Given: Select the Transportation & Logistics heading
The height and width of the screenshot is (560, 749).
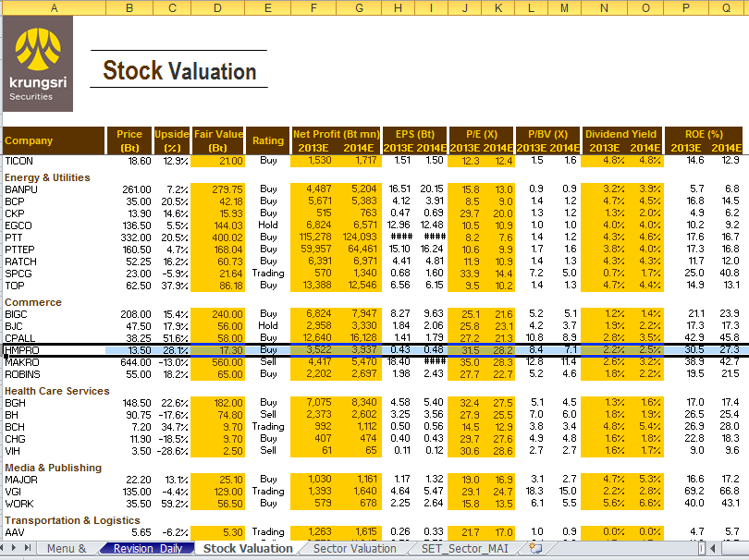Looking at the screenshot, I should 72,520.
